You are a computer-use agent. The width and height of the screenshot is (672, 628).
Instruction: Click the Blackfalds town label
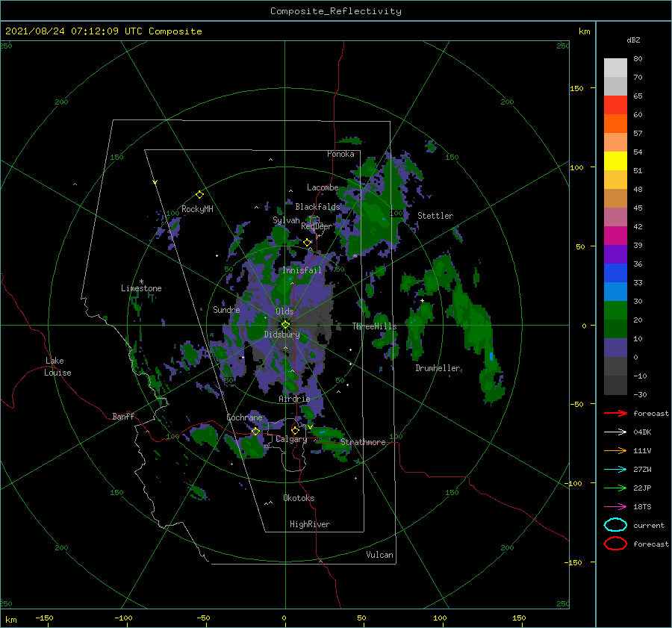click(x=317, y=207)
